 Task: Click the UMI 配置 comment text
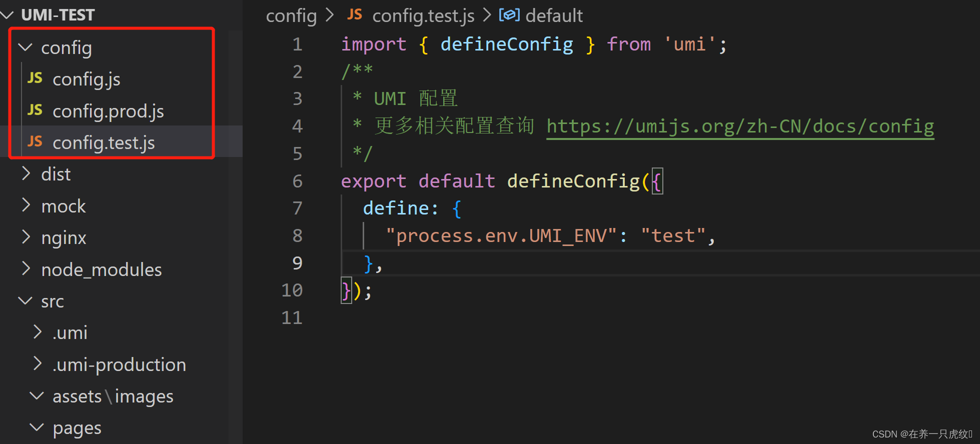tap(416, 99)
